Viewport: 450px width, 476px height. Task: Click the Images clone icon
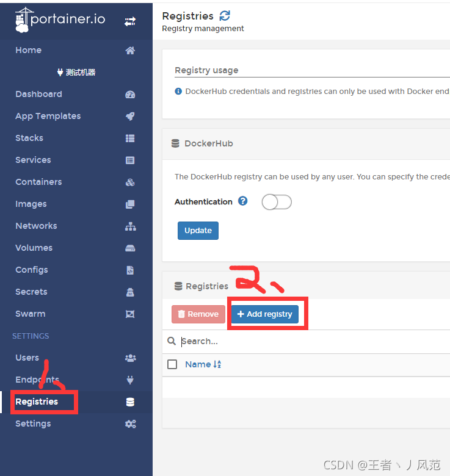pyautogui.click(x=130, y=204)
